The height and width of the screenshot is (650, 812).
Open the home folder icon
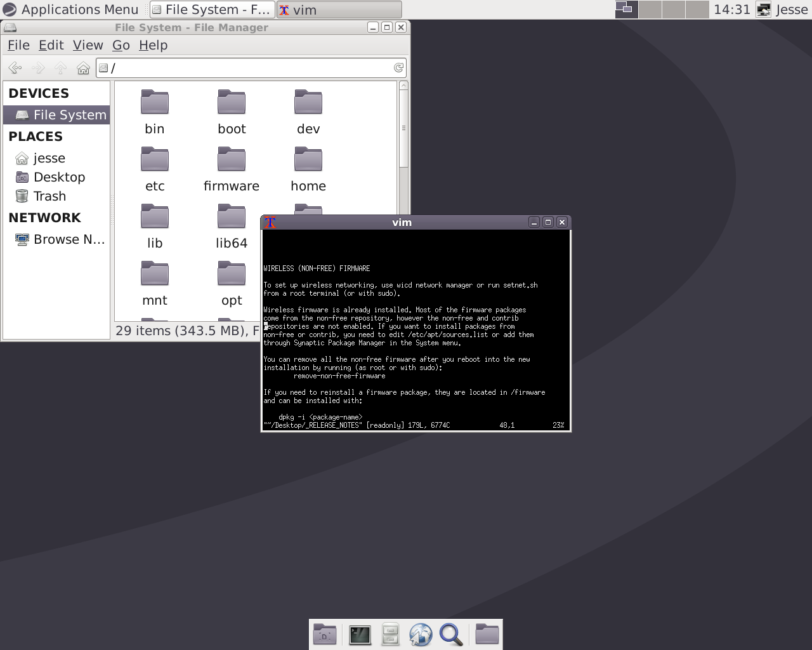308,159
